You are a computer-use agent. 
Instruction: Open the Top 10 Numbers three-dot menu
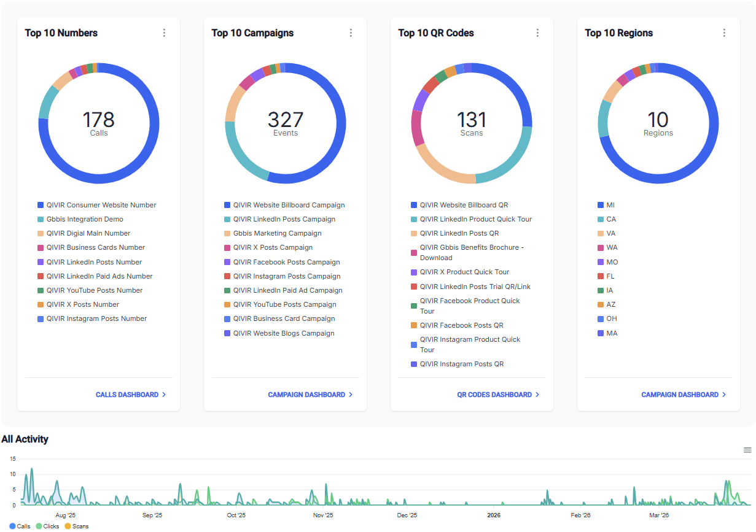pyautogui.click(x=164, y=33)
